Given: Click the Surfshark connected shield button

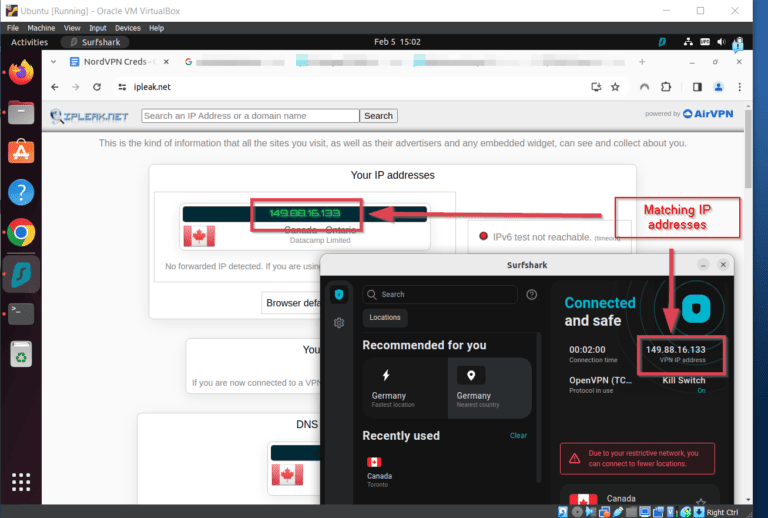Looking at the screenshot, I should pos(696,308).
